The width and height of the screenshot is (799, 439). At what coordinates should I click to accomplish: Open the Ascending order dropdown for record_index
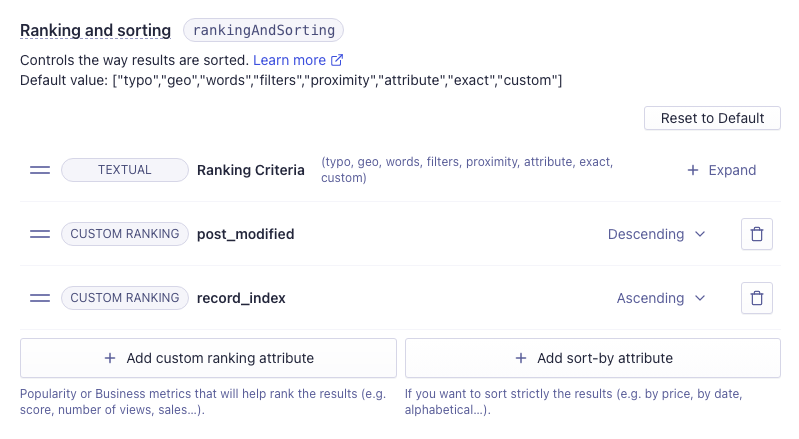coord(660,298)
